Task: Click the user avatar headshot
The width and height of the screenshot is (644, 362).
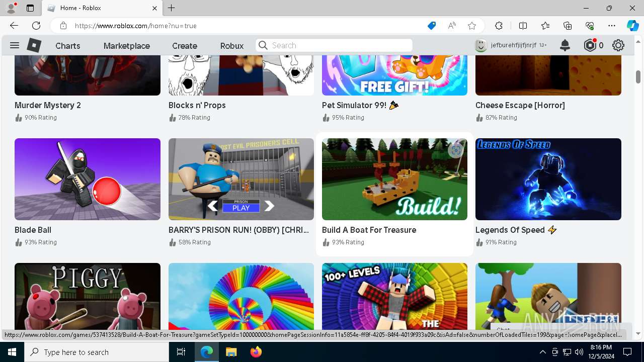Action: 481,45
